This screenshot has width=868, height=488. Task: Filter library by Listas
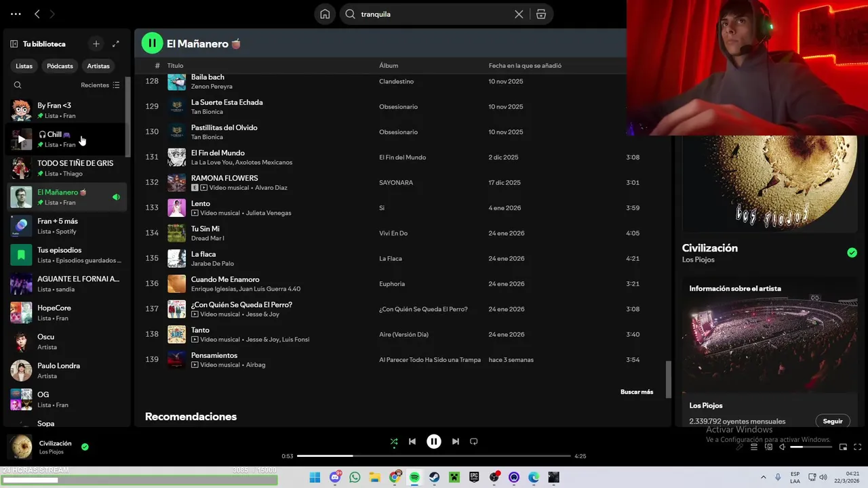(24, 66)
